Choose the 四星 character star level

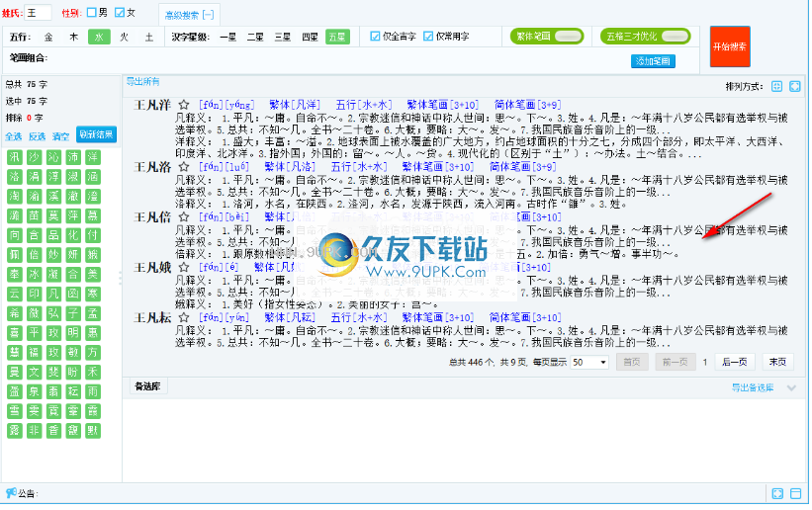(x=310, y=37)
